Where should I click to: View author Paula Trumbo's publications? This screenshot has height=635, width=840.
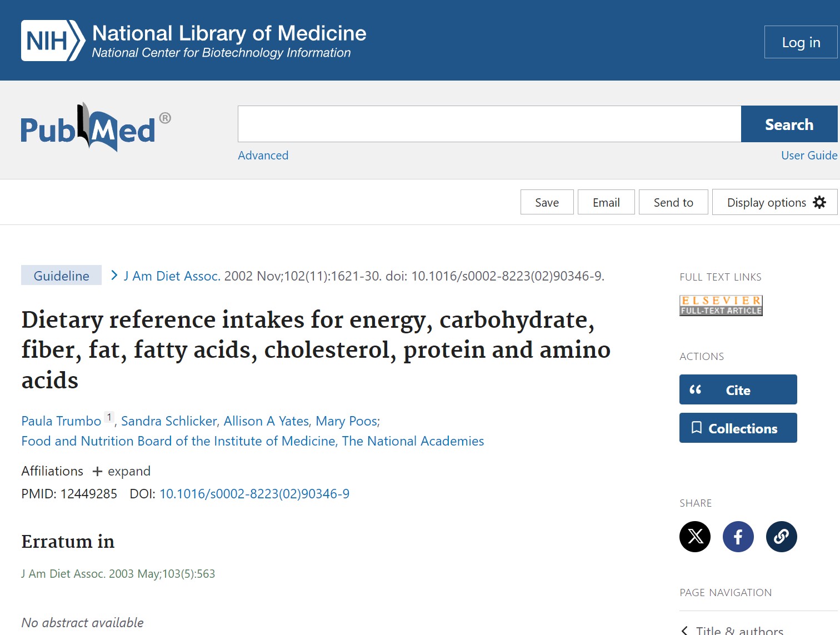(61, 421)
